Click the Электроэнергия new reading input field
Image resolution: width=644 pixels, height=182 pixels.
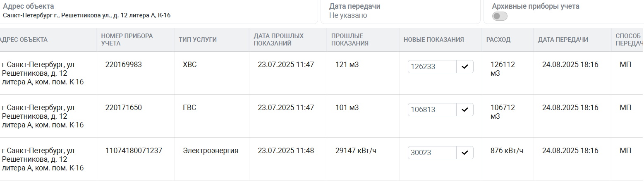pos(432,153)
